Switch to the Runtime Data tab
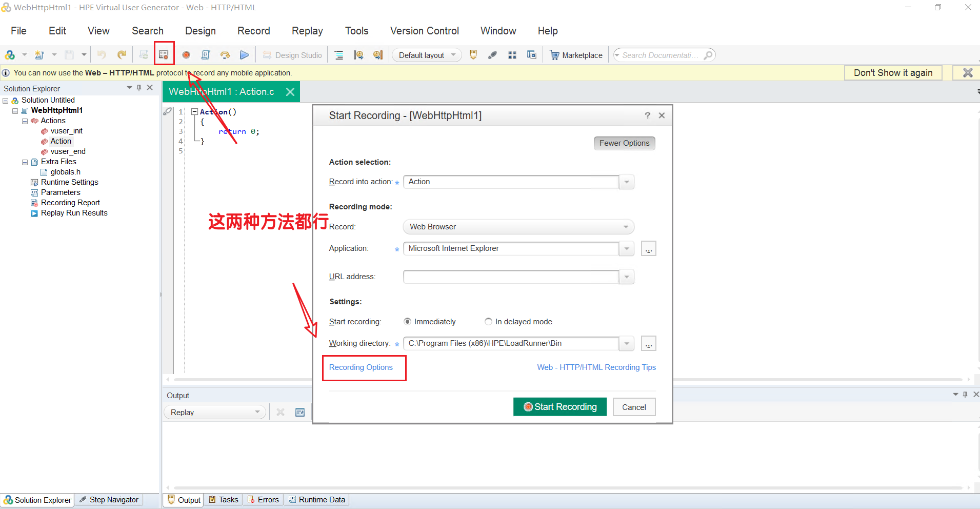Viewport: 980px width, 509px height. (317, 500)
